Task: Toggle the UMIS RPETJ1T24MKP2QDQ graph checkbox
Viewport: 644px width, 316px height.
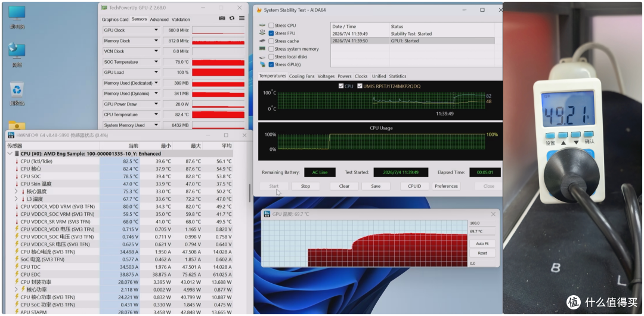Action: point(360,86)
